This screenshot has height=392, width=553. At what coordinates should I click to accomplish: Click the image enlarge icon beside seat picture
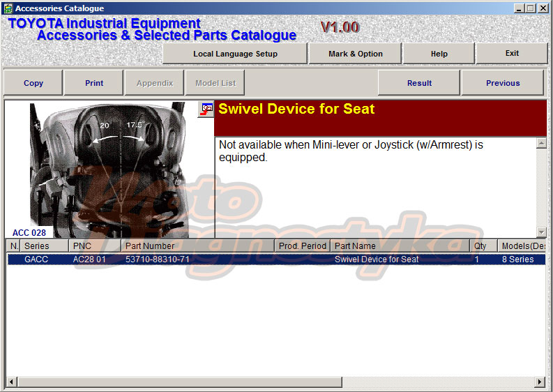[x=206, y=109]
